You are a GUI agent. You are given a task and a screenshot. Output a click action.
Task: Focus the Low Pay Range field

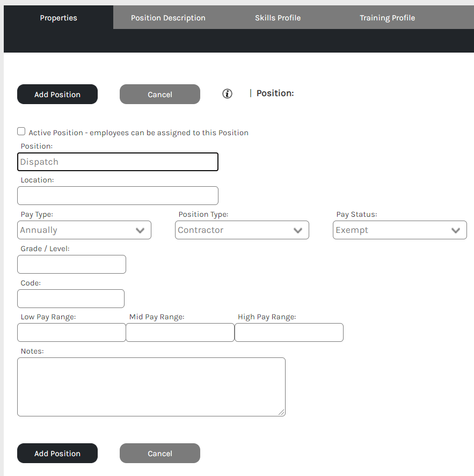(x=71, y=333)
